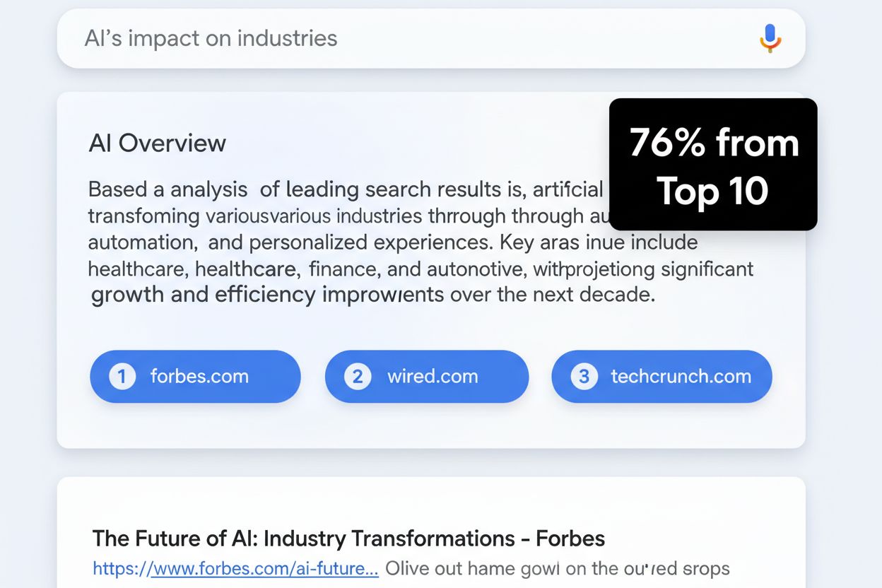Follow the forbes.com/ai-future URL link

click(235, 568)
